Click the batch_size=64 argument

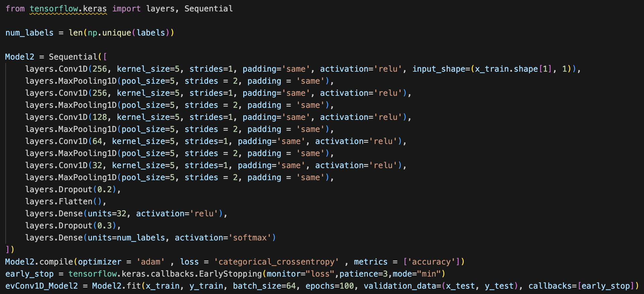tap(264, 286)
